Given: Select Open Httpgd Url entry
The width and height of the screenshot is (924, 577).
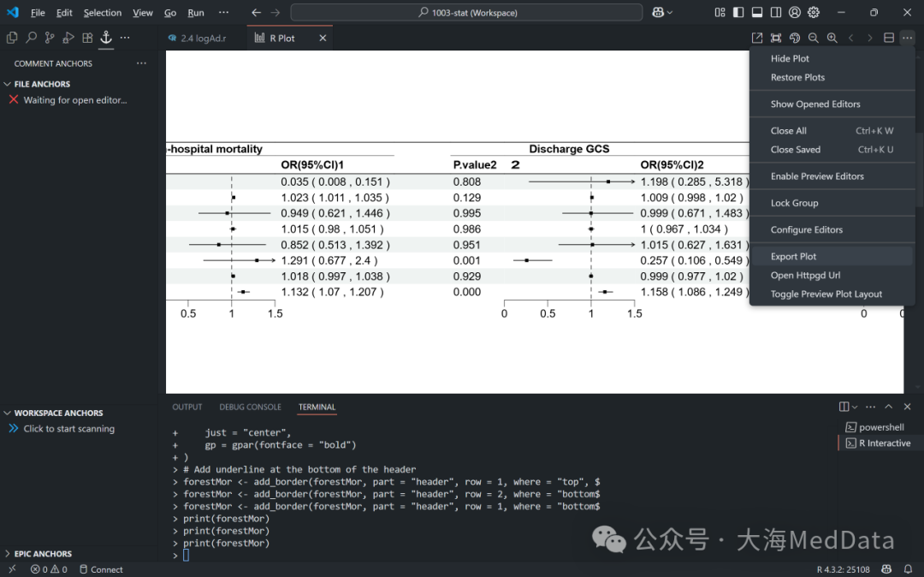Looking at the screenshot, I should click(832, 275).
